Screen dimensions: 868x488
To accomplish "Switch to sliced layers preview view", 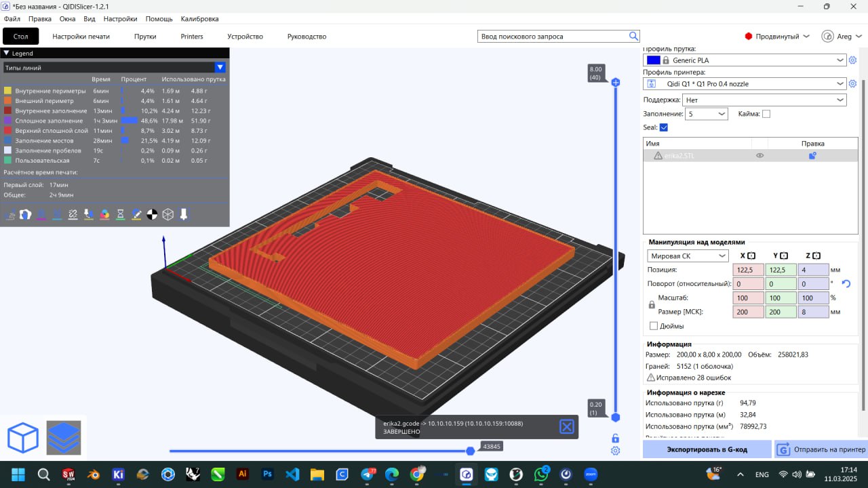I will click(64, 438).
